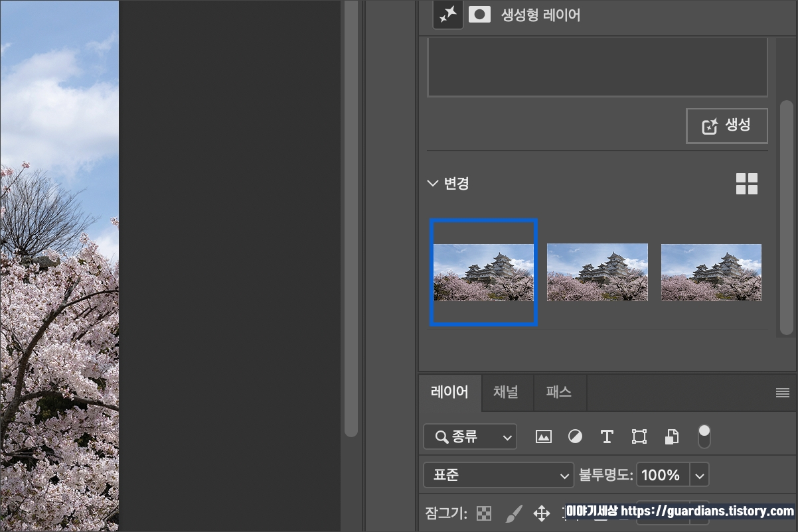Select the second variation thumbnail
Viewport: 798px width, 532px height.
[598, 272]
